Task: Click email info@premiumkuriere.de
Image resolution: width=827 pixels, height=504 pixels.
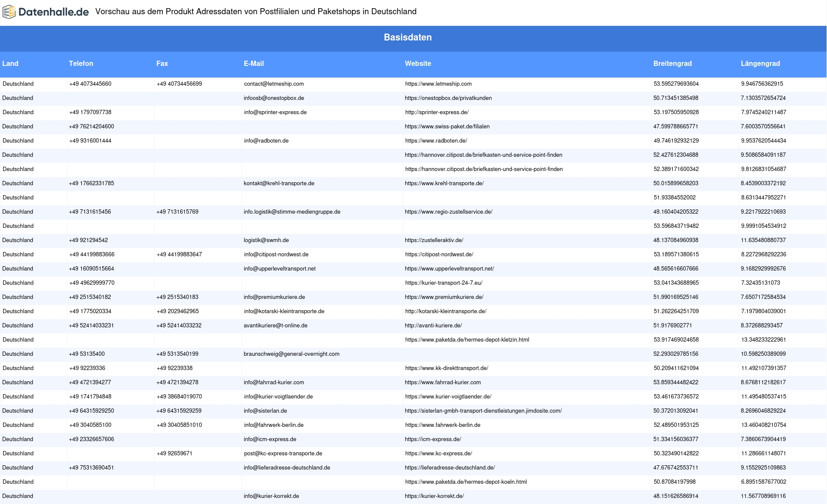Action: click(274, 297)
